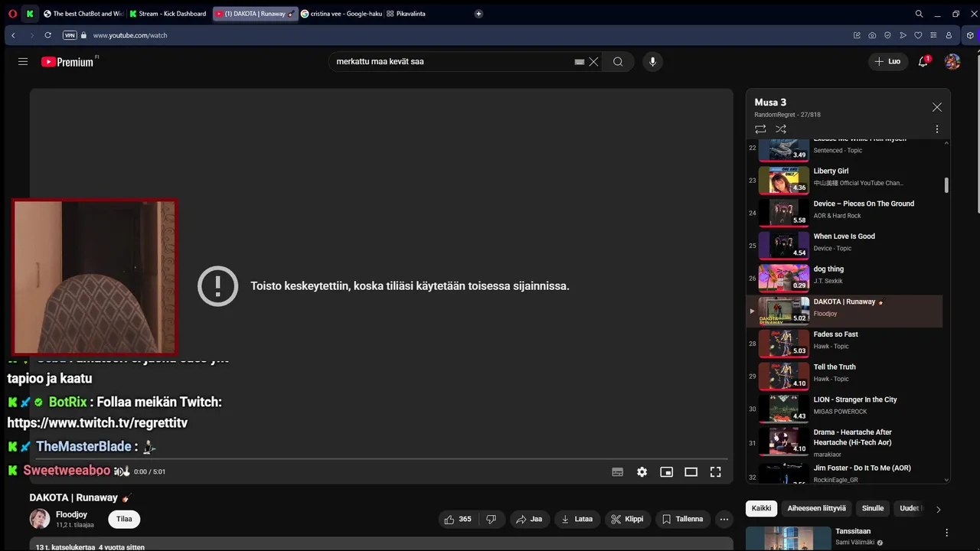
Task: Play 'Fades so Fast' by Hawk
Action: tap(844, 344)
